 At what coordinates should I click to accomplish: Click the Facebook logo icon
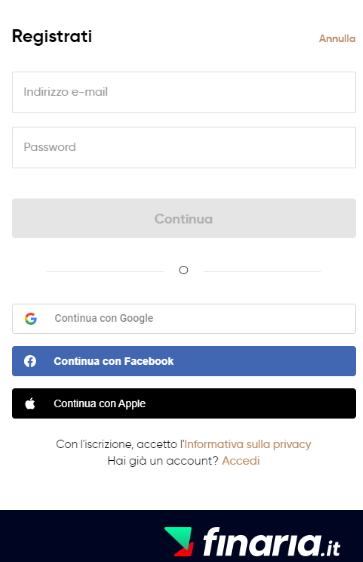(x=30, y=361)
